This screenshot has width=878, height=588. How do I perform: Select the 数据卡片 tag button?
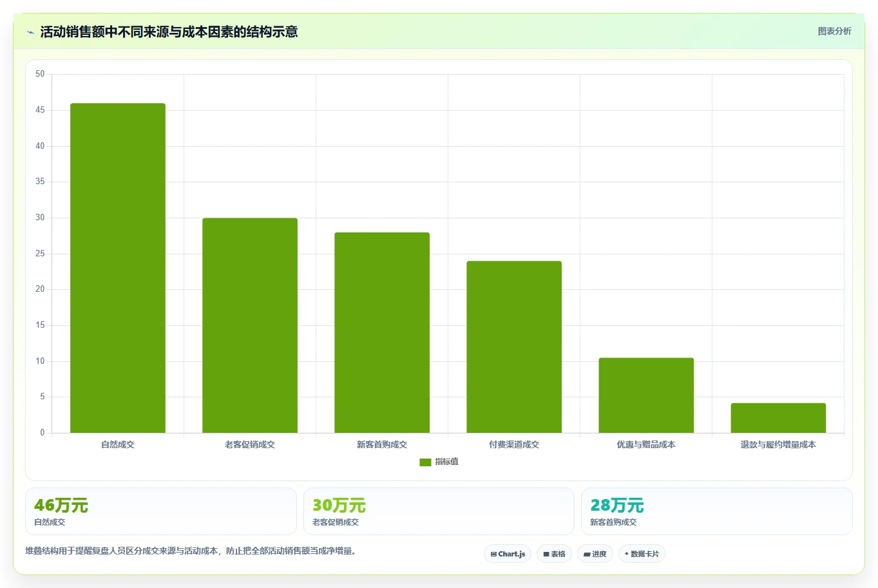(642, 554)
